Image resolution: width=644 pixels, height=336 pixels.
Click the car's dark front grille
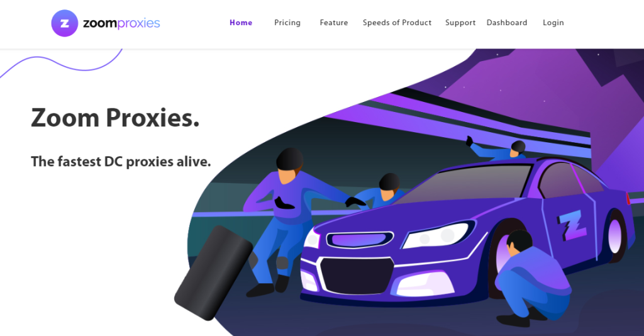tap(357, 275)
